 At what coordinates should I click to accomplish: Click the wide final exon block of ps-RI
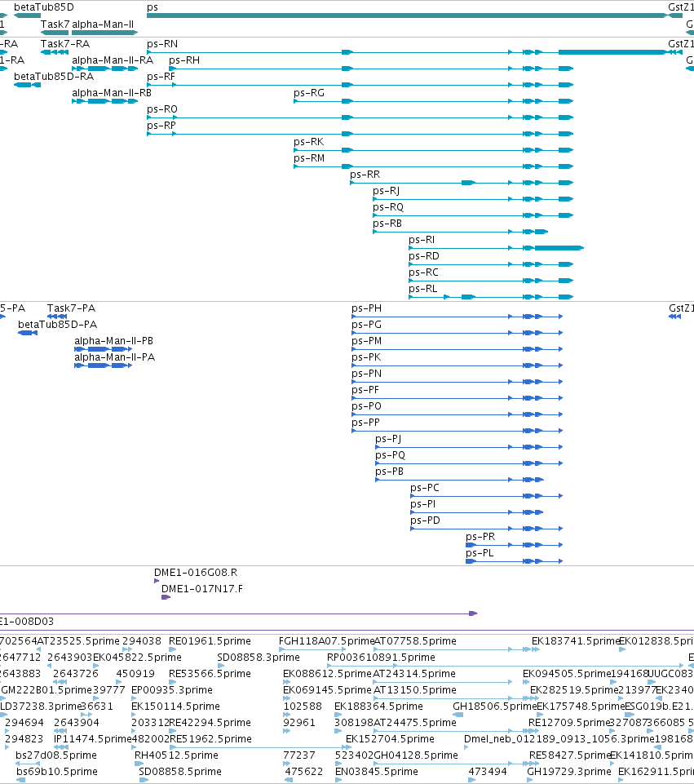coord(559,247)
